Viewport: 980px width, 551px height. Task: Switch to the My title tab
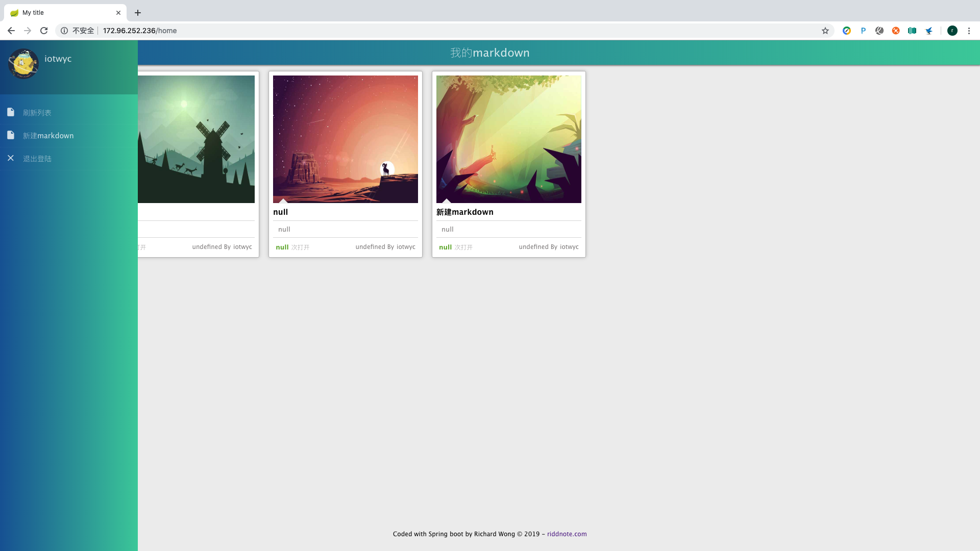point(65,13)
